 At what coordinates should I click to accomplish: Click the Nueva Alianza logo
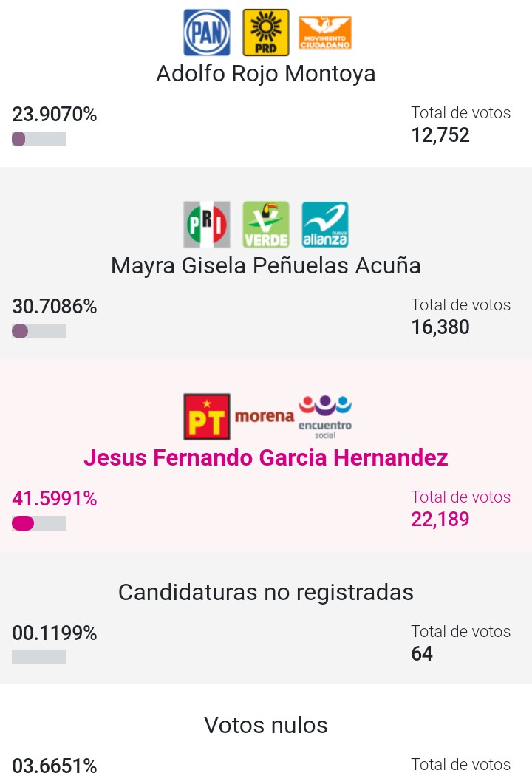325,225
